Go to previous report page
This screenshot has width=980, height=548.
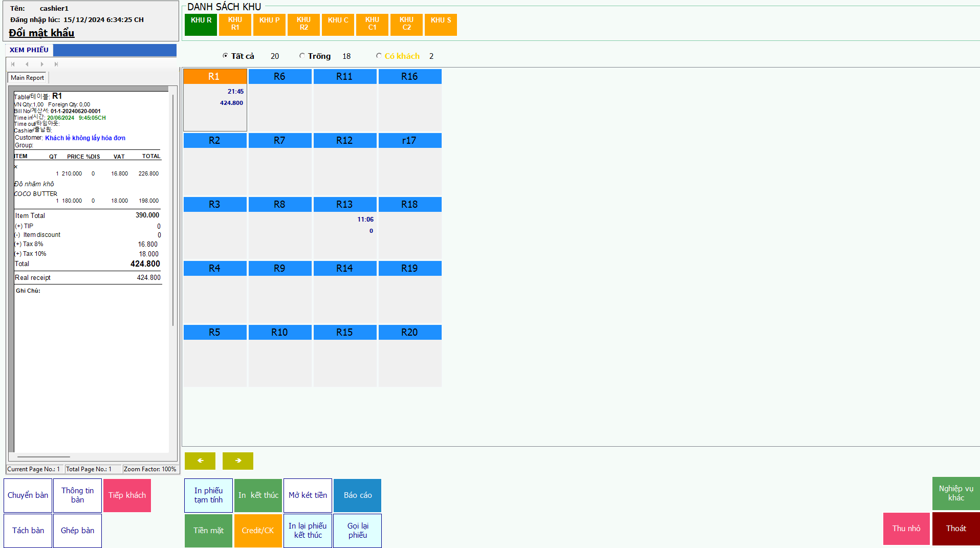click(x=27, y=64)
